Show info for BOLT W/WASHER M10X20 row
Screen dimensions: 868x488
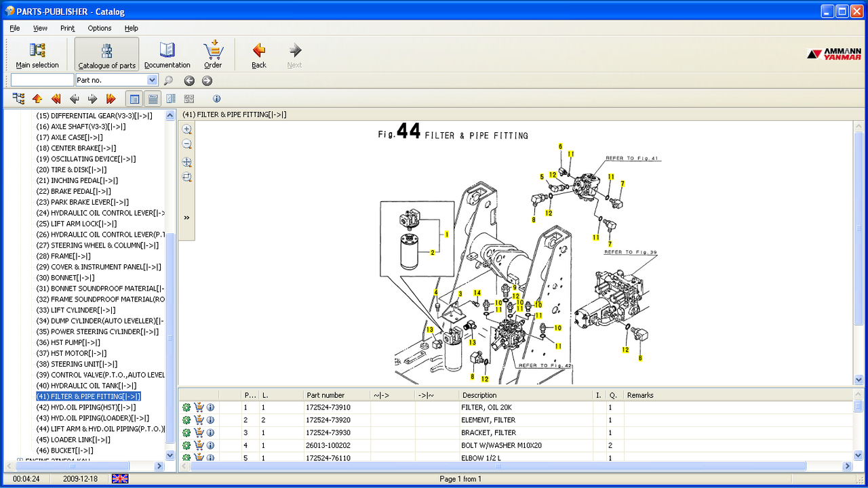[210, 445]
